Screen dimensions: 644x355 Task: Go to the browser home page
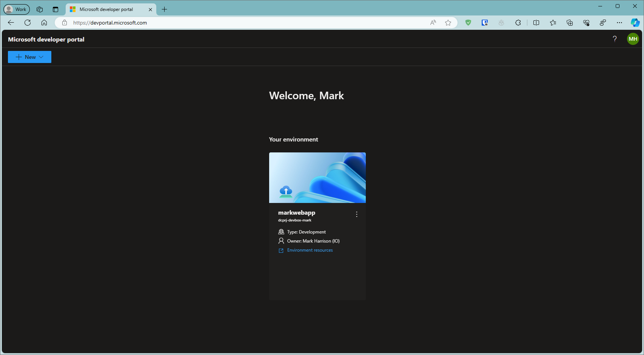(x=44, y=23)
